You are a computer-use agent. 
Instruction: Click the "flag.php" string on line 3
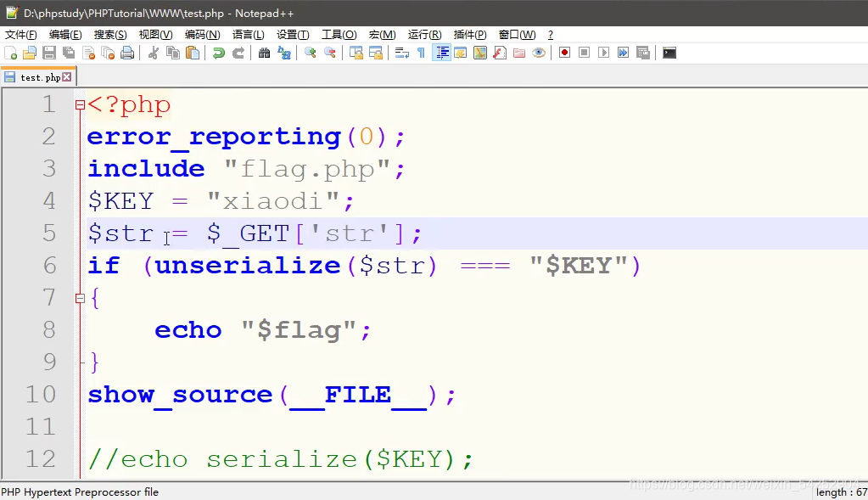tap(307, 170)
